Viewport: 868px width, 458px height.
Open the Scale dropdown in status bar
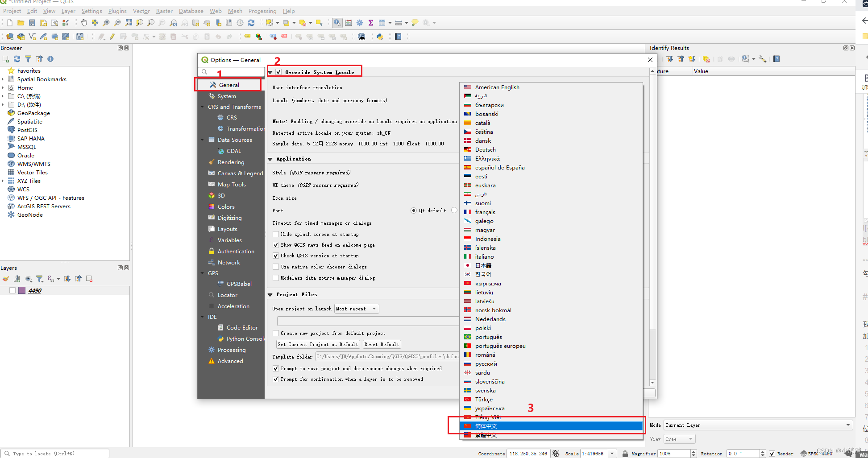(x=612, y=454)
